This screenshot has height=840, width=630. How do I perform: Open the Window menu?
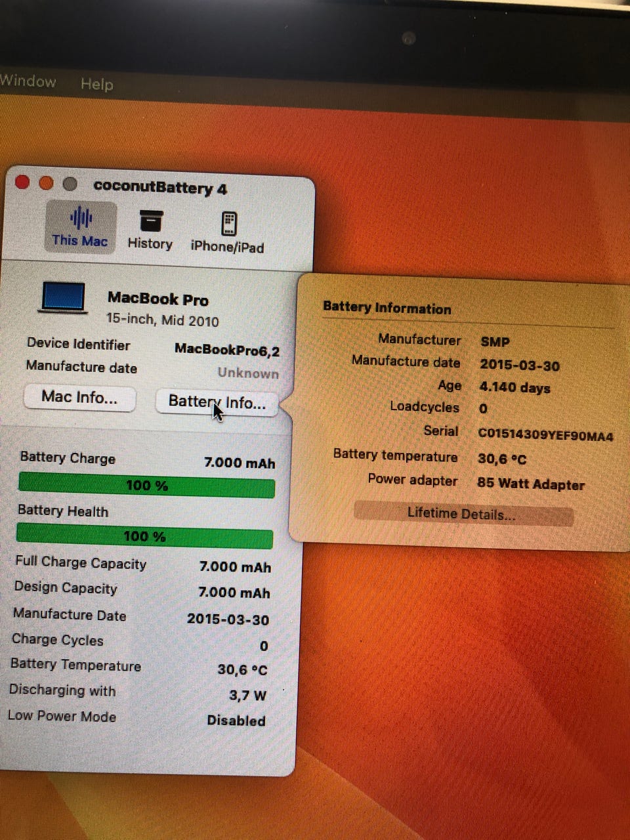[x=28, y=81]
